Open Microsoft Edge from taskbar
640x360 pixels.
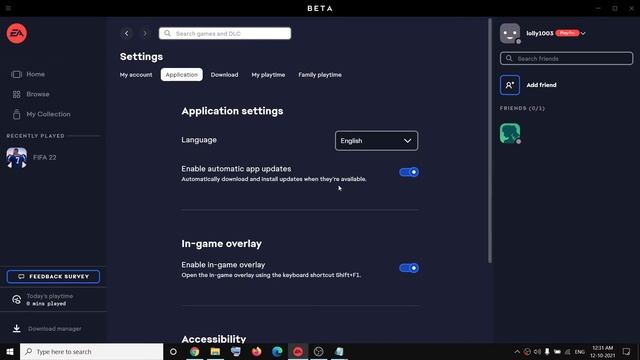(277, 351)
